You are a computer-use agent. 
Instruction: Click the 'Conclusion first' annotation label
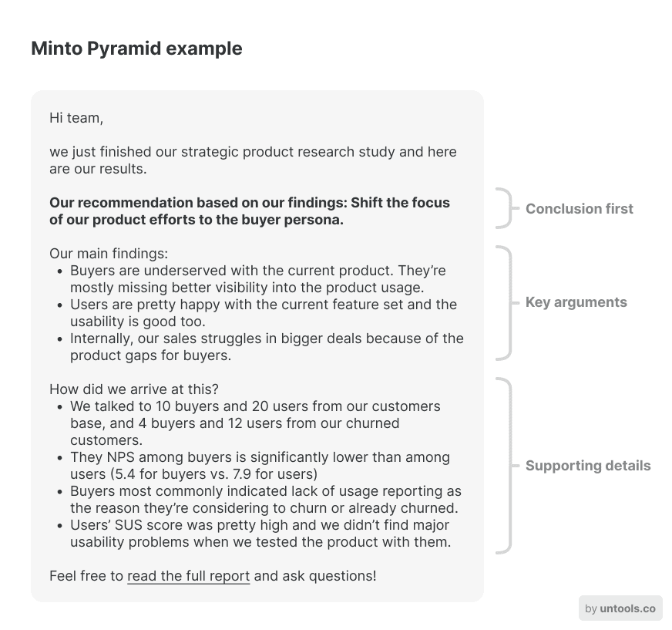tap(579, 209)
